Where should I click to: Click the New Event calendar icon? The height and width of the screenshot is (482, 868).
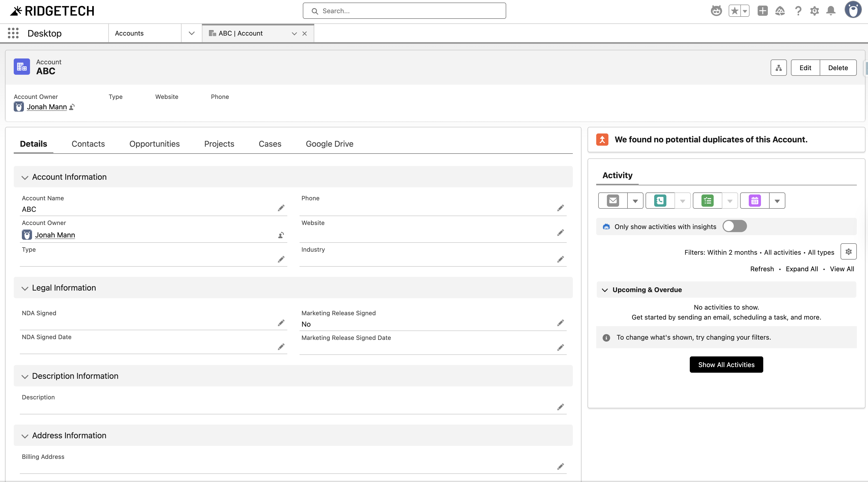click(x=754, y=201)
